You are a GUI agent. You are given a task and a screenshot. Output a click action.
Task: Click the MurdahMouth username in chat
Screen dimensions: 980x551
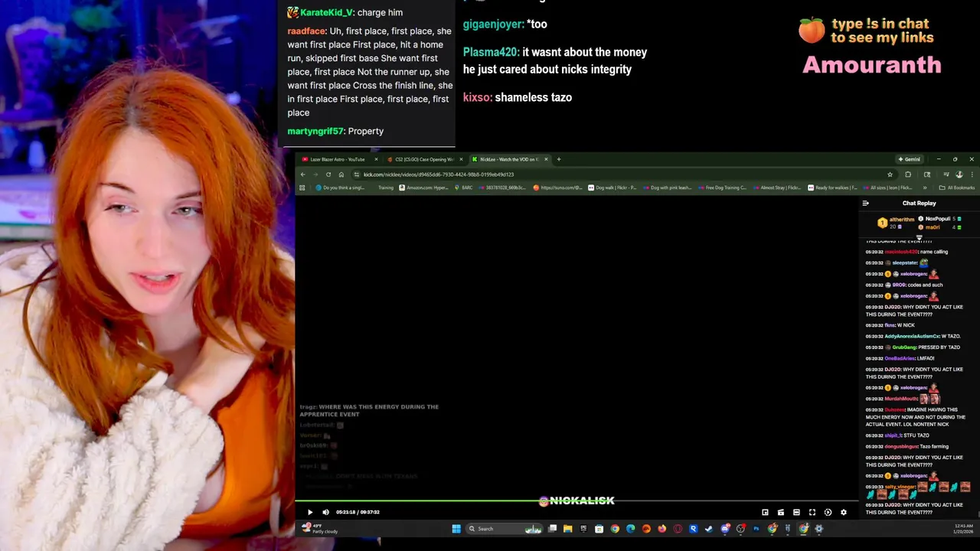click(x=900, y=399)
